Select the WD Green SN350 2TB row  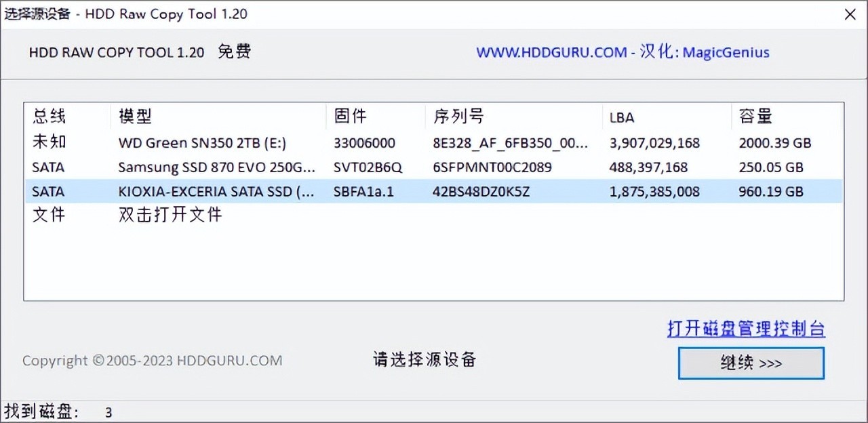coord(434,143)
